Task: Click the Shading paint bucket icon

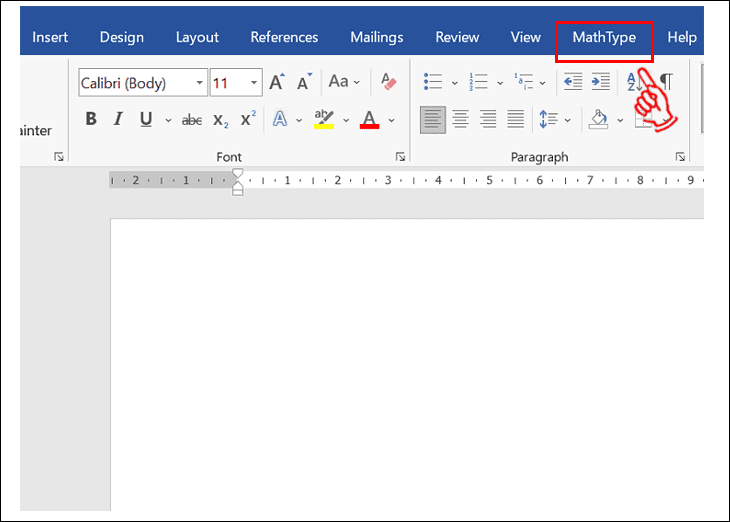Action: pos(599,119)
